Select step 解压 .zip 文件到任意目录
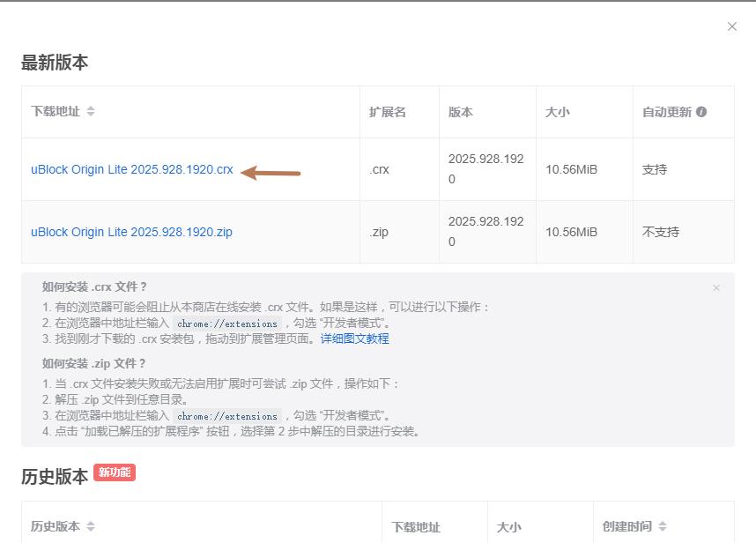The height and width of the screenshot is (543, 756). pyautogui.click(x=115, y=400)
